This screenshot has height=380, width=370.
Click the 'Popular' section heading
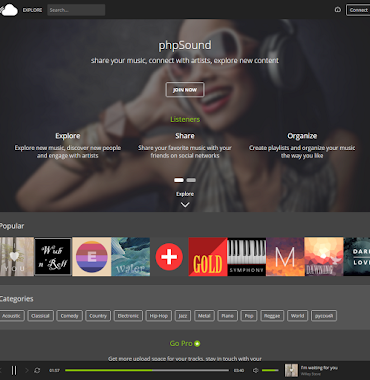(x=12, y=226)
